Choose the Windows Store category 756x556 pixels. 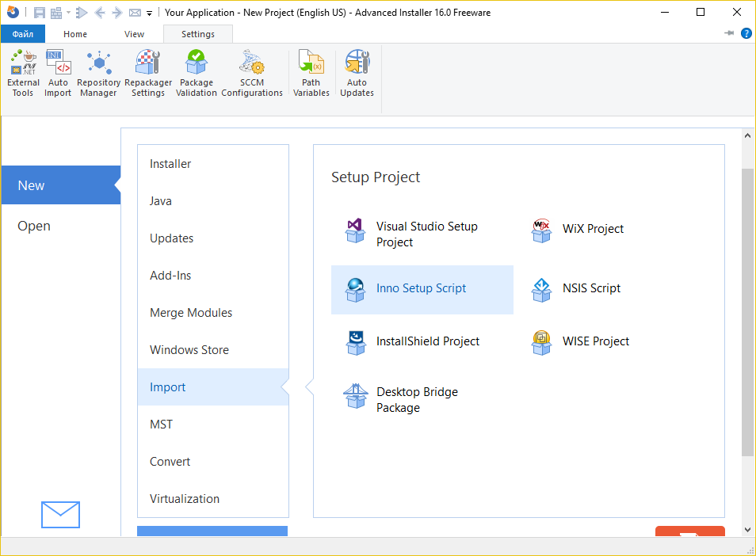point(213,350)
